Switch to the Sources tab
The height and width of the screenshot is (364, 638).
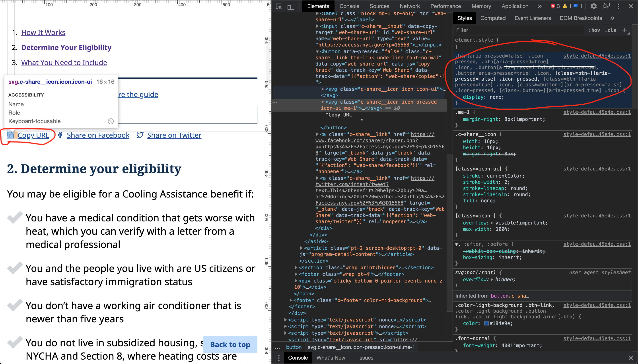[379, 6]
